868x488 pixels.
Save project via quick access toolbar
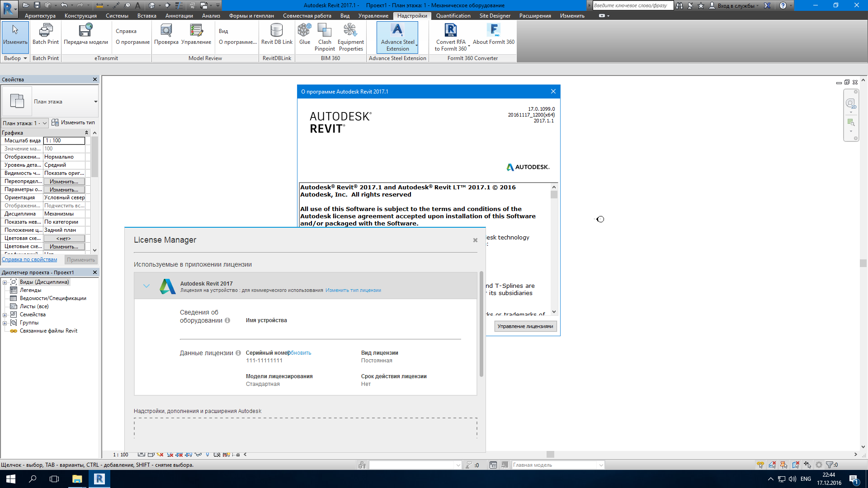coord(37,5)
